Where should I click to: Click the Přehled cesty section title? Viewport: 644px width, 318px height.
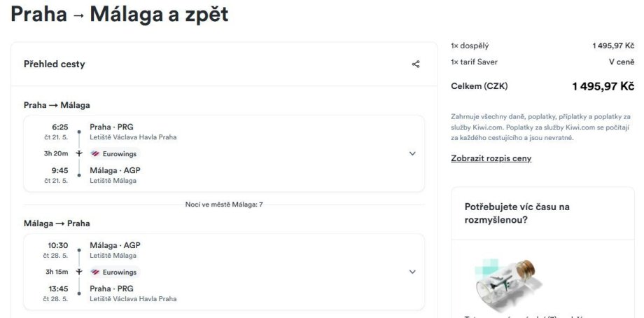click(x=54, y=64)
